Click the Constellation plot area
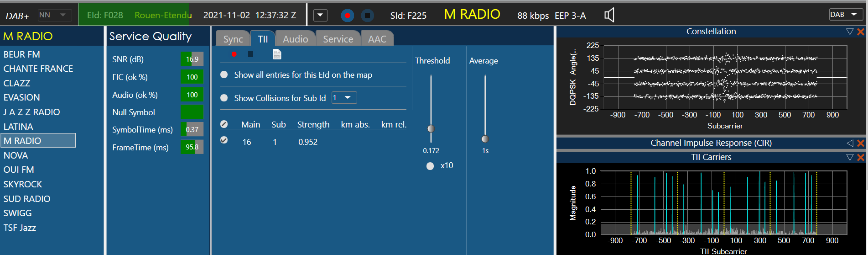This screenshot has width=868, height=255. pos(725,77)
